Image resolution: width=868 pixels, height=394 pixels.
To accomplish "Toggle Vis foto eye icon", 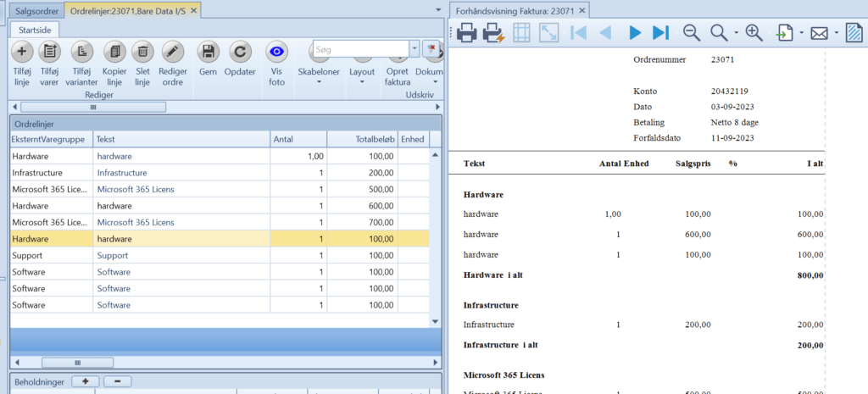I will pos(276,52).
